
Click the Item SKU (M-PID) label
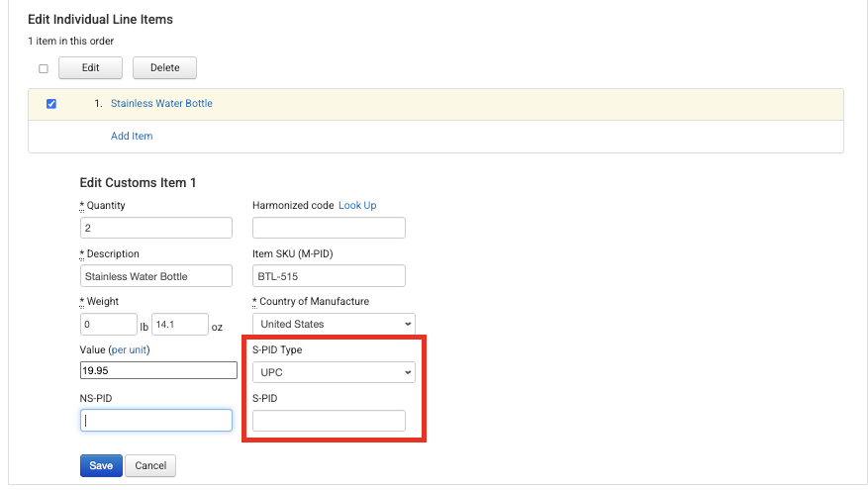tap(293, 253)
